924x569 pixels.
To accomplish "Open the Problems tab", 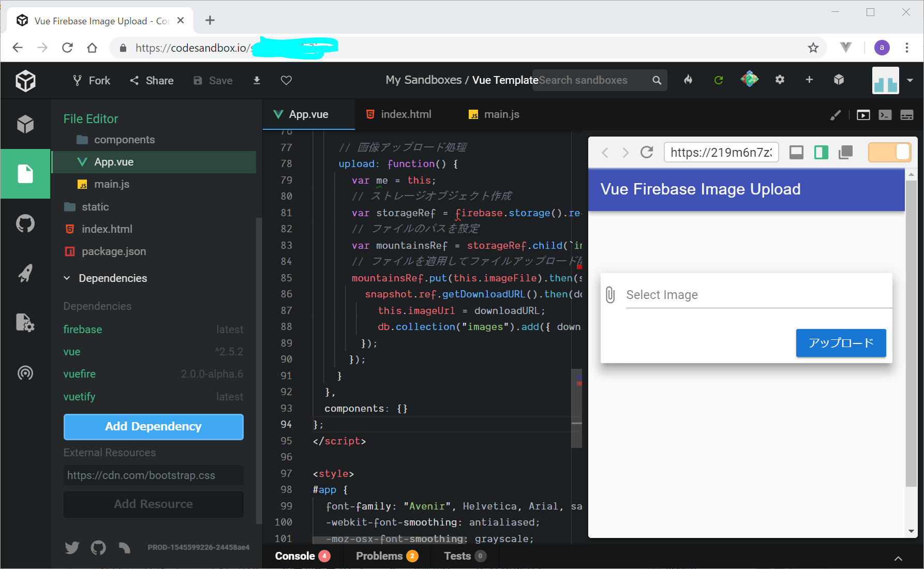I will point(386,556).
